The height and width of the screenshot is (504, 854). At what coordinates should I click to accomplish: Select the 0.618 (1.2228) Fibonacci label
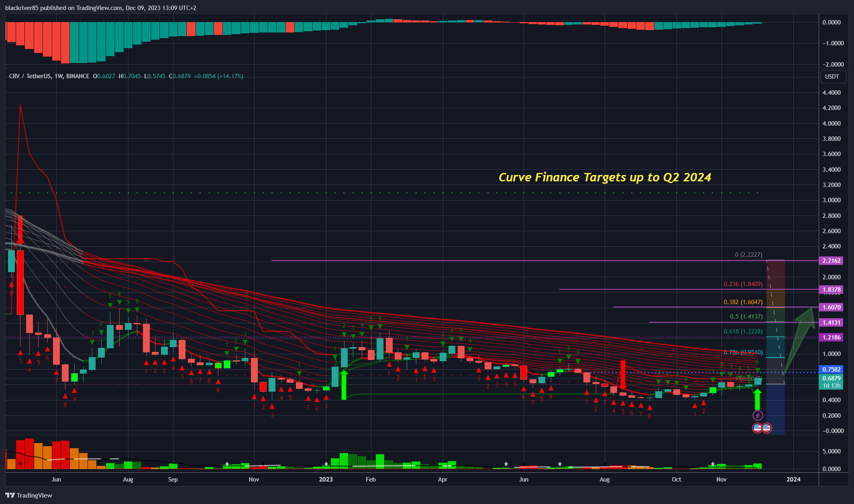743,331
